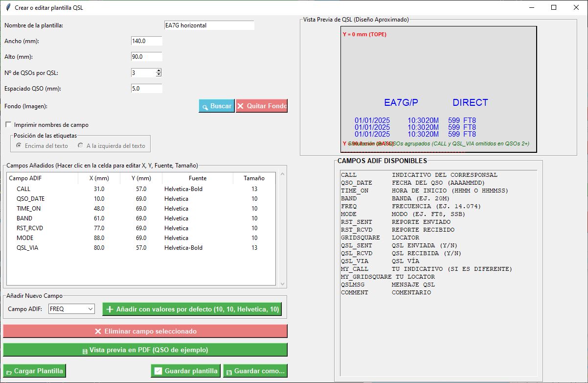Viewport: 588px width, 383px height.
Task: Click the Quitar Fondo button
Action: [x=261, y=106]
